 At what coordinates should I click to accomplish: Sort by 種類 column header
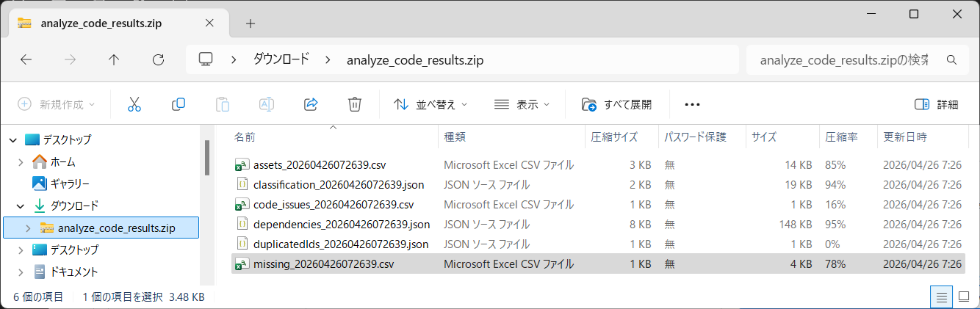click(455, 137)
